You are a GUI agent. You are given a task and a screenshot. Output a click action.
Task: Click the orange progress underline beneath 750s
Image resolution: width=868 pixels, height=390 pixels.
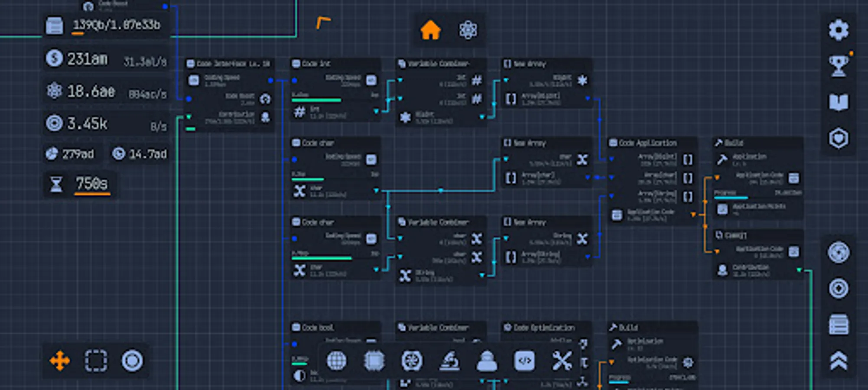92,194
